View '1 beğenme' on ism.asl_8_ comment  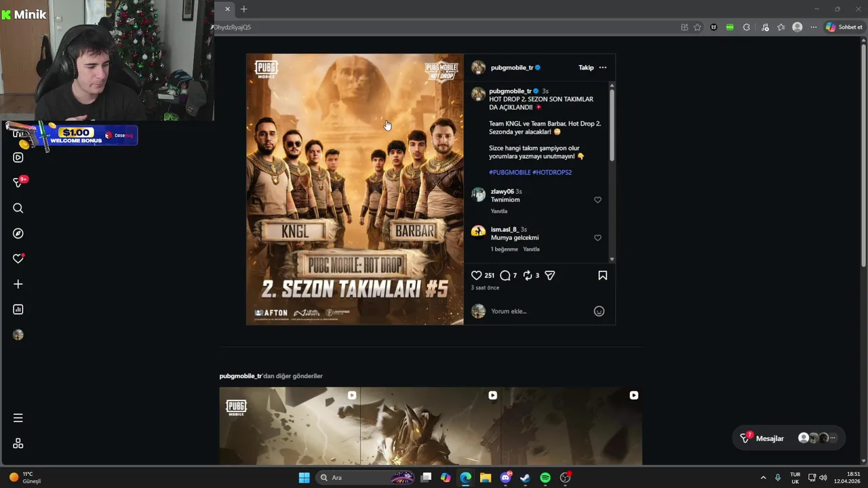click(505, 249)
